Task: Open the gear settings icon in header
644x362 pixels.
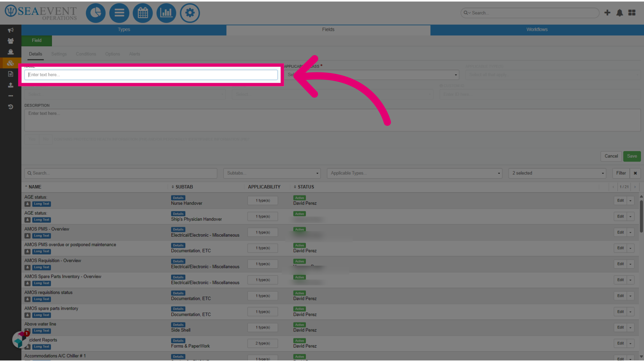Action: (190, 13)
